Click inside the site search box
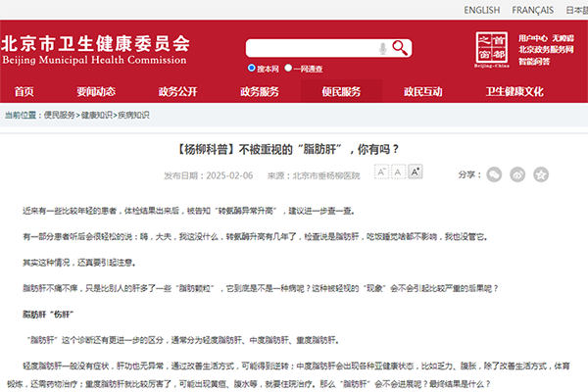 304,48
